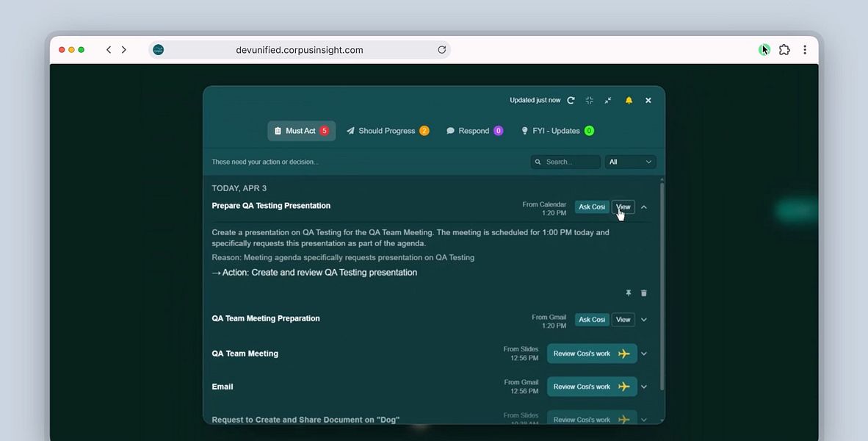868x441 pixels.
Task: Click the Email task title
Action: [x=222, y=387]
